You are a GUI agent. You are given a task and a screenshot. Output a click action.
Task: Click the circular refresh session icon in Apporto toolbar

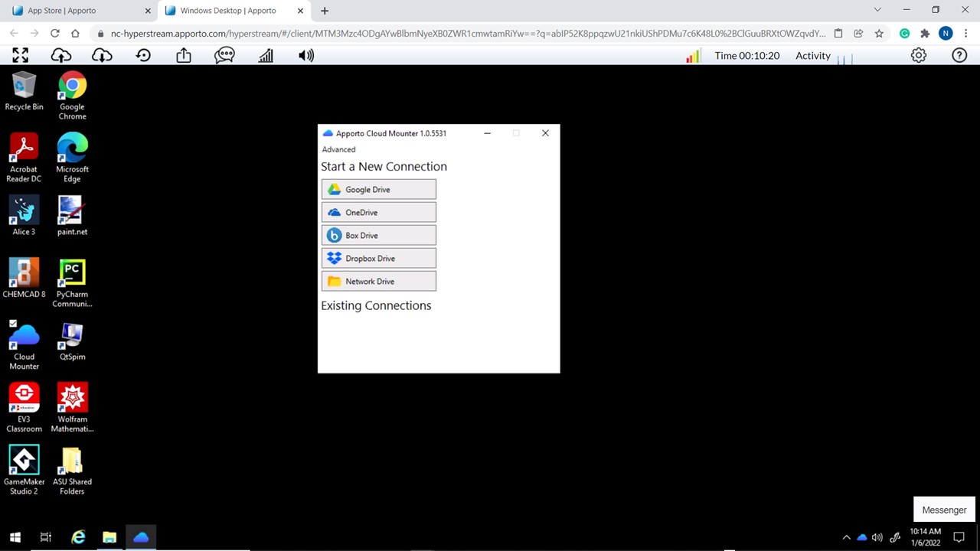click(x=143, y=55)
